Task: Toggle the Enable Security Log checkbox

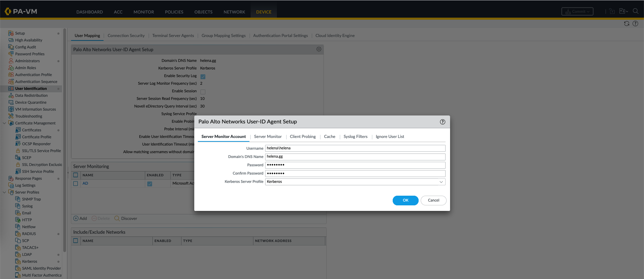Action: coord(203,76)
